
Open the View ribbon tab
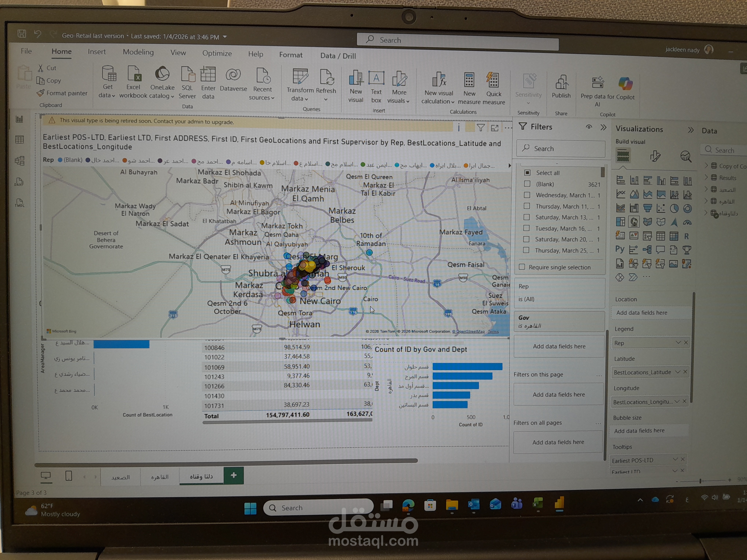tap(178, 53)
